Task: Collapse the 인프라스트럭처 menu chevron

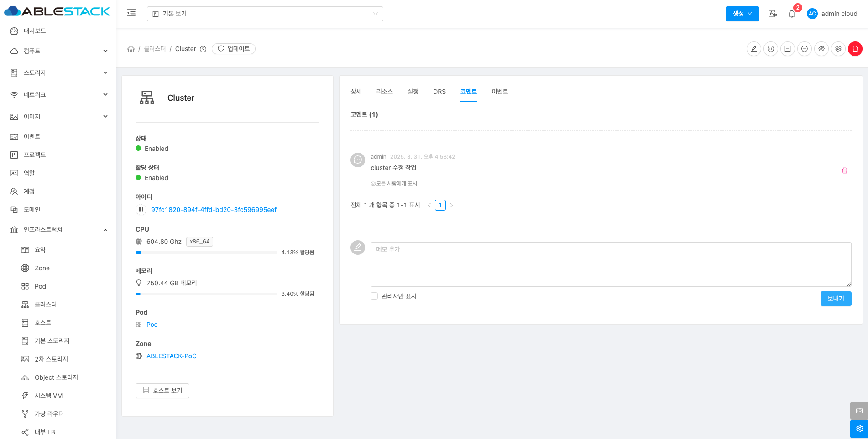Action: click(x=105, y=230)
